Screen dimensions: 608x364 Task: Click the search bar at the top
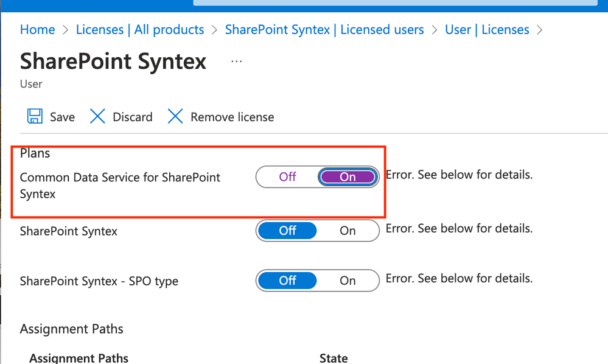point(396,3)
